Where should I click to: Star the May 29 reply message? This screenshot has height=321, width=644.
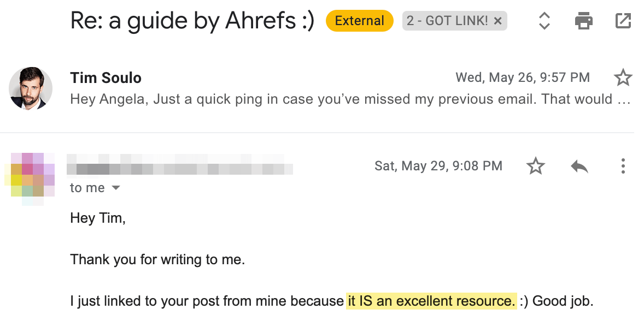pos(536,166)
